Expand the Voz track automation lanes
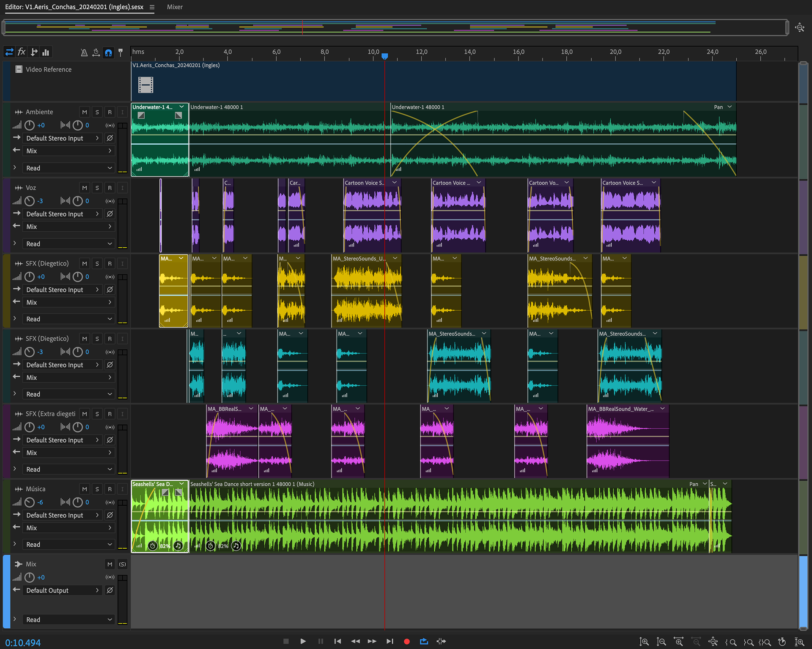Screen dimensions: 812x649 click(15, 244)
